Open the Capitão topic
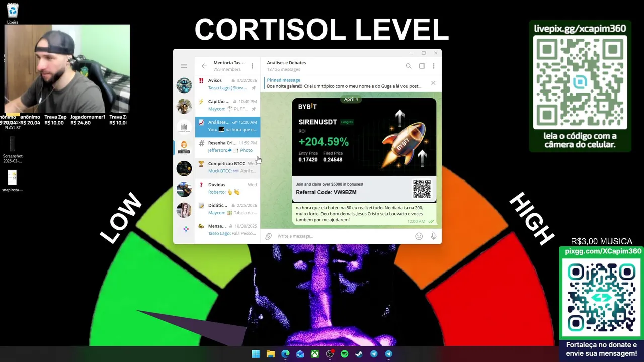 coord(228,105)
